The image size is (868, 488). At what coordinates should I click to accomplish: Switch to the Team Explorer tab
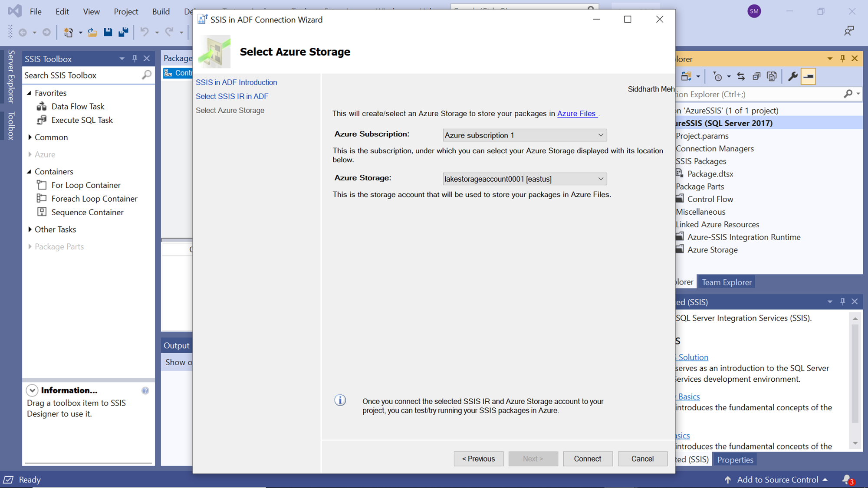click(727, 282)
